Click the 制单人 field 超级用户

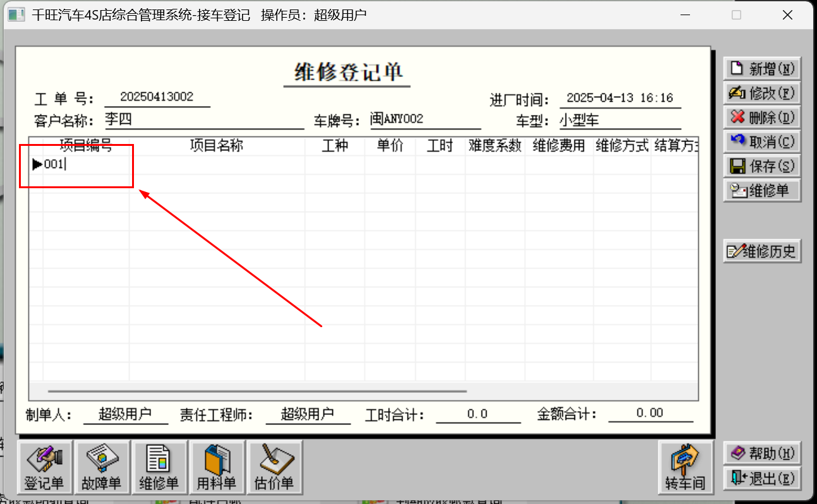[126, 414]
